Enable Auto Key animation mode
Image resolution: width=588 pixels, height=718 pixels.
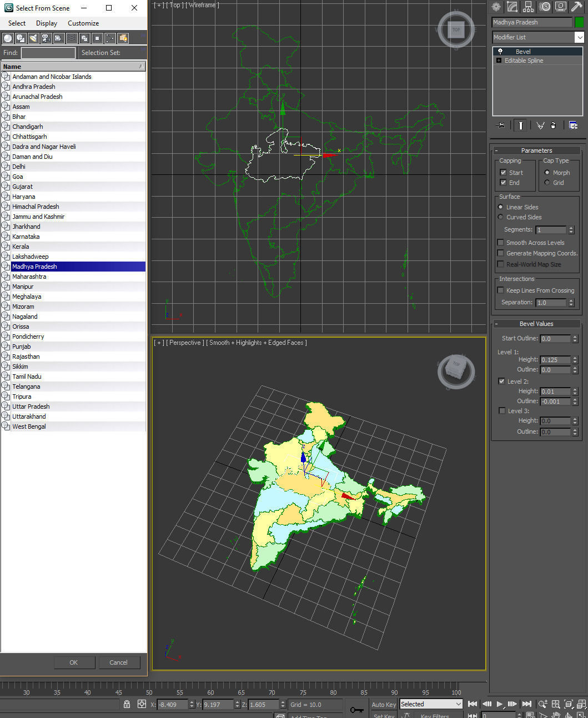click(383, 704)
